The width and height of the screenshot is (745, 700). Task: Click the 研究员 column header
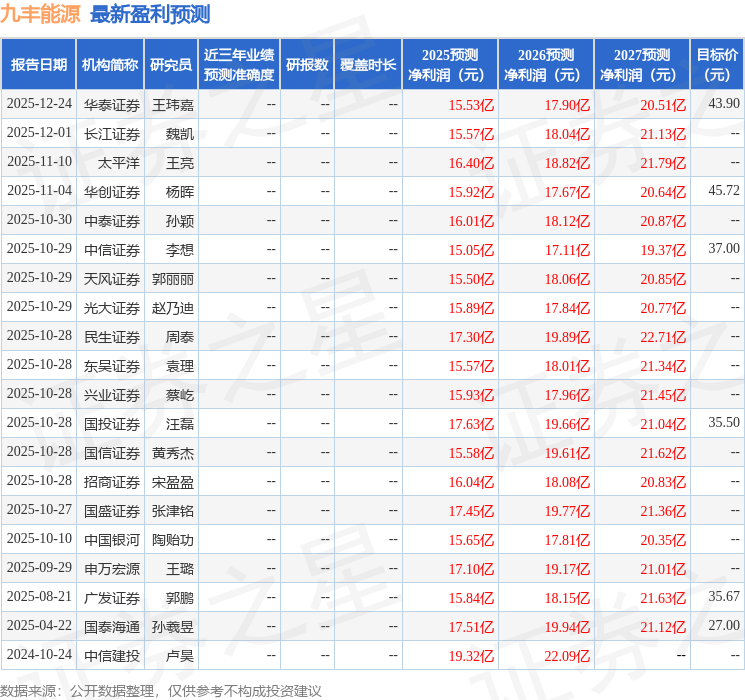click(x=170, y=65)
